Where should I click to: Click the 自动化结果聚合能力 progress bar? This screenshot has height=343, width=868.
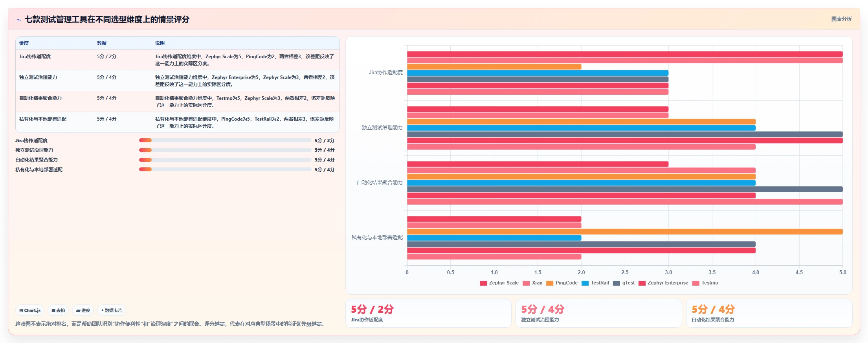(225, 160)
